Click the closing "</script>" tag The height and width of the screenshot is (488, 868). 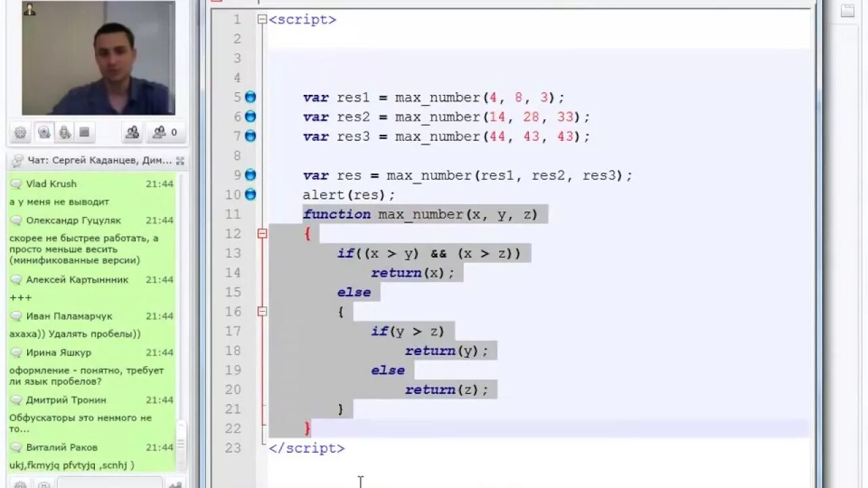coord(307,448)
